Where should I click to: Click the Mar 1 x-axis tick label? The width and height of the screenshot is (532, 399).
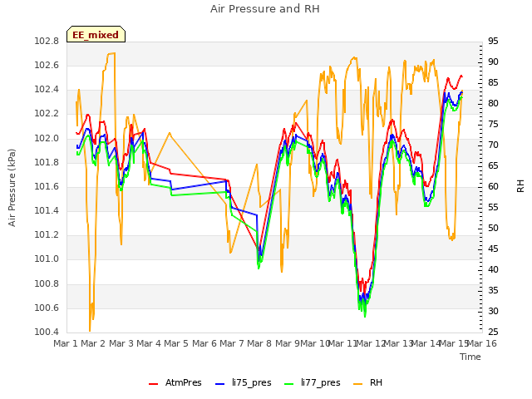tap(65, 343)
